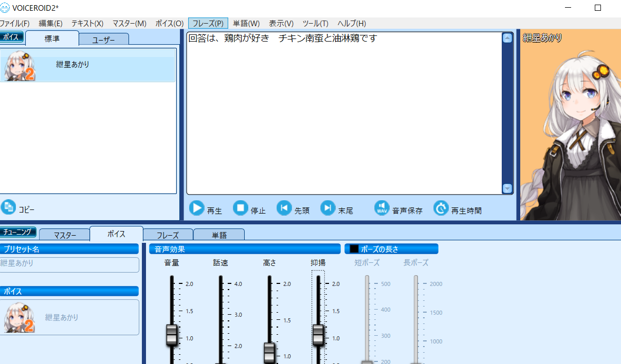Minimize the VOICEROID2 window

click(568, 8)
